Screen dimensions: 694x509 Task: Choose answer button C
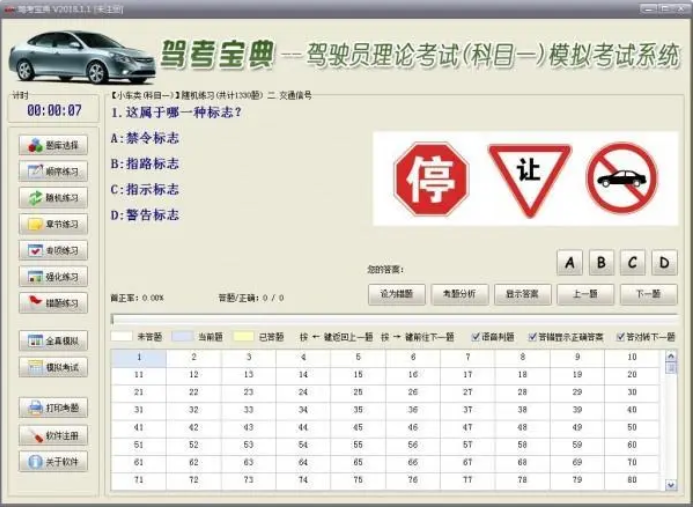click(632, 262)
